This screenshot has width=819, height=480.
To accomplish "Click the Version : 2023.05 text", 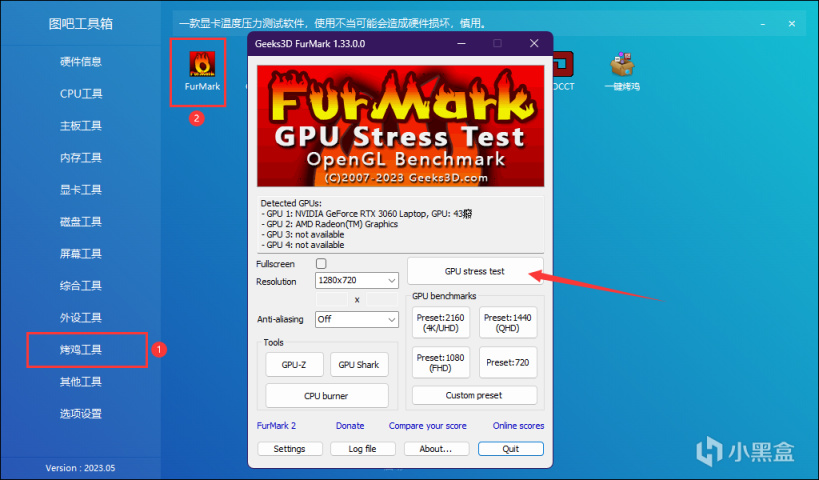I will point(80,468).
